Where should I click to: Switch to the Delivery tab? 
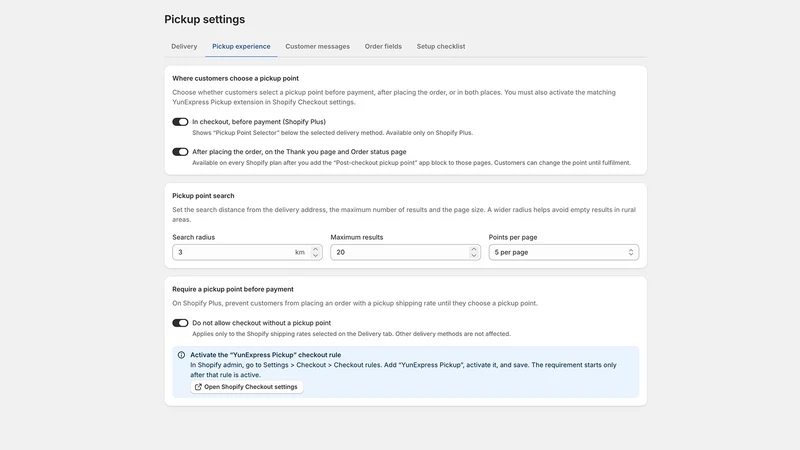[x=184, y=46]
